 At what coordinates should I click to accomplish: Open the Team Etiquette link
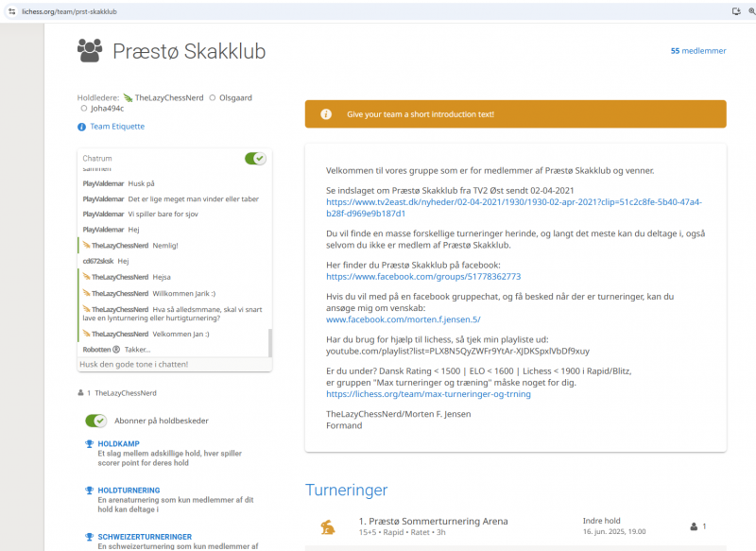point(117,127)
